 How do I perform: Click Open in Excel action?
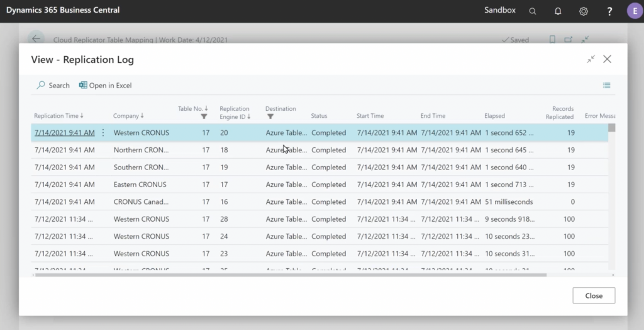pos(105,86)
